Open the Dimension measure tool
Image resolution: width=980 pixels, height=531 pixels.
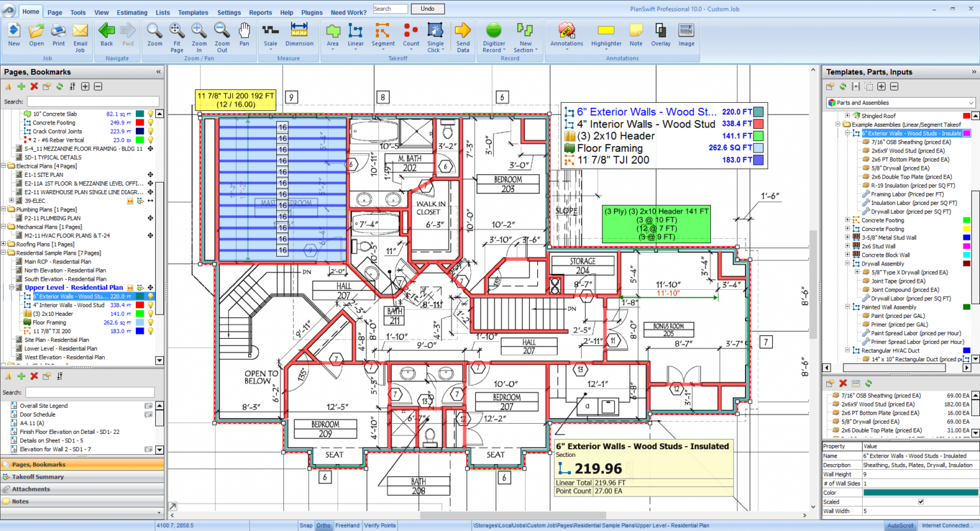pos(299,35)
